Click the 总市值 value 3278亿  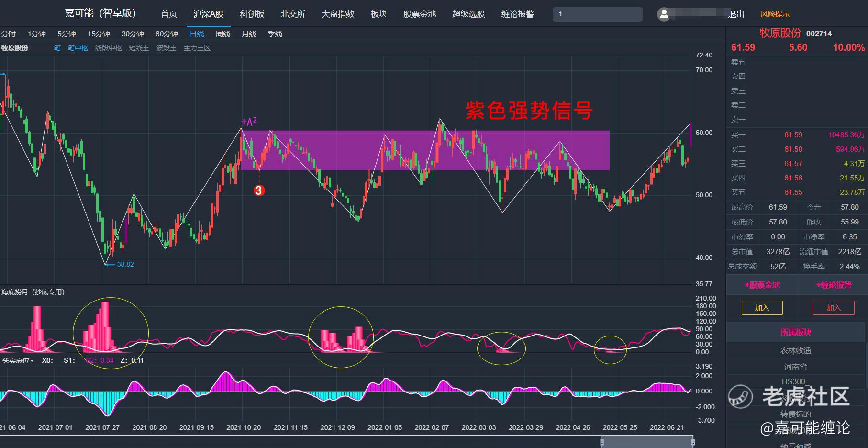click(778, 252)
